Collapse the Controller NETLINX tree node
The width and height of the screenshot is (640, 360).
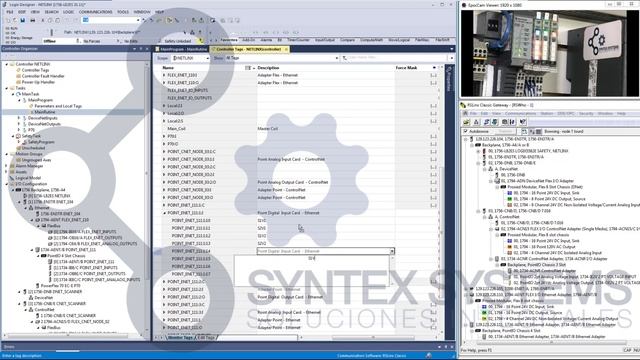coord(7,64)
